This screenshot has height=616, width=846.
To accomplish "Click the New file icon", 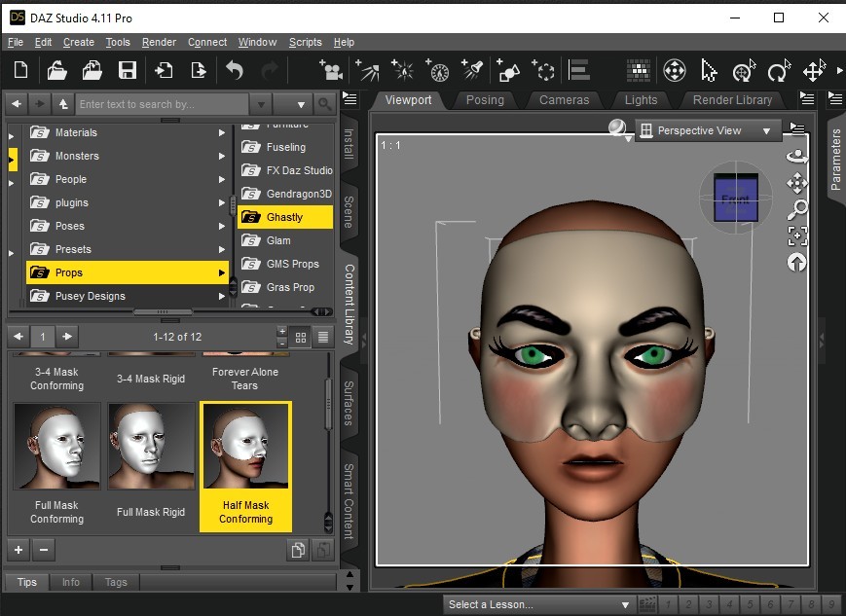I will tap(21, 70).
